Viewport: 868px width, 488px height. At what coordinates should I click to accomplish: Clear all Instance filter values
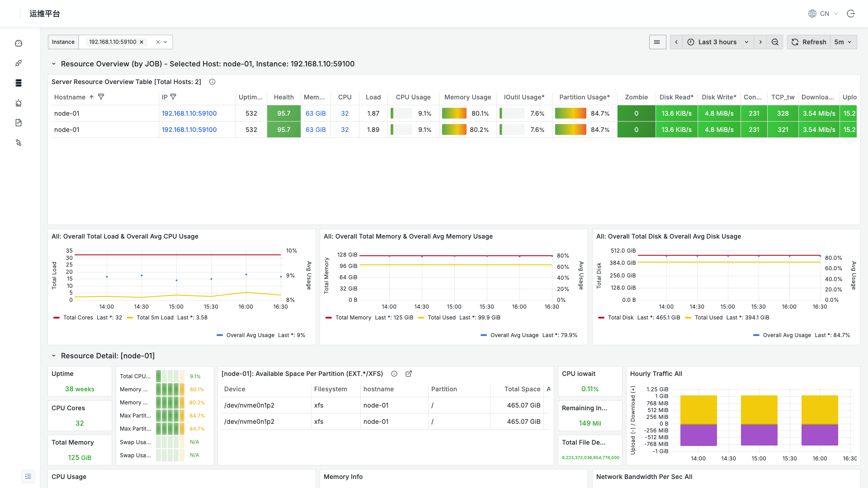(158, 42)
